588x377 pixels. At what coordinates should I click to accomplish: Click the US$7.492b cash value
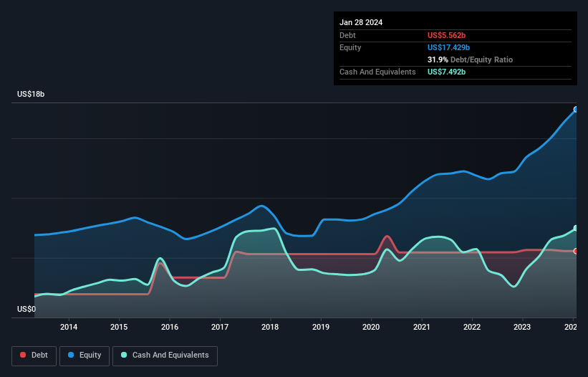pyautogui.click(x=446, y=72)
